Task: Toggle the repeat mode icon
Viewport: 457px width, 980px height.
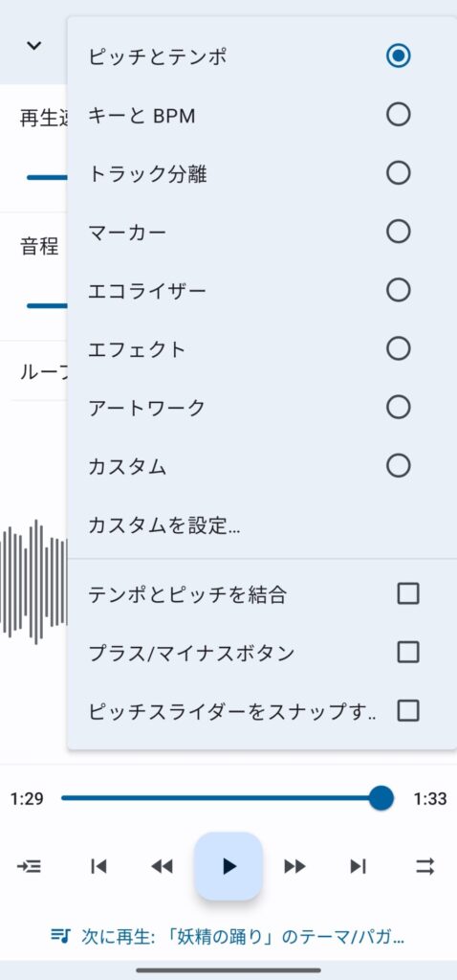Action: pos(425,865)
